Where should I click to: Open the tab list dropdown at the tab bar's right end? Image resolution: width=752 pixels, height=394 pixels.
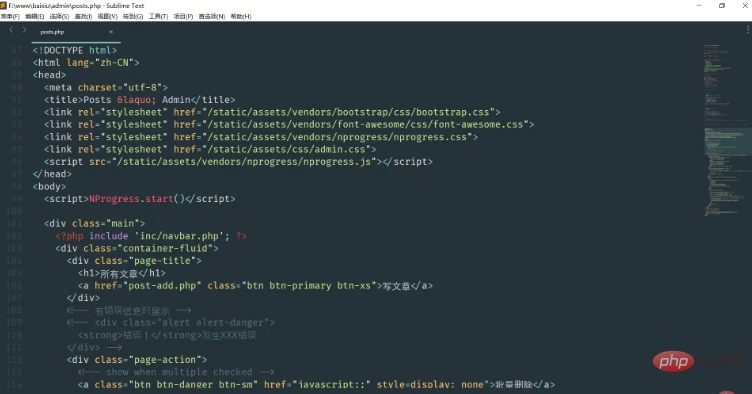tap(748, 30)
